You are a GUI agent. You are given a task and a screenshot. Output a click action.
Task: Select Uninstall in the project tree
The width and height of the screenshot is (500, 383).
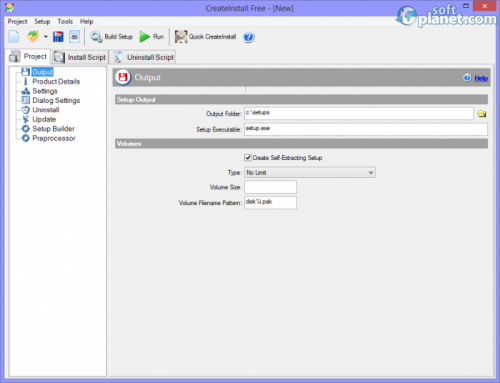[x=46, y=110]
